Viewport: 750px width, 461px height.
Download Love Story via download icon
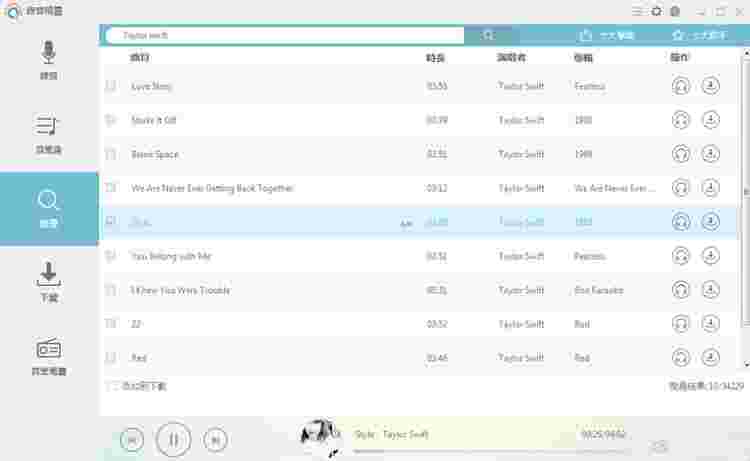(x=710, y=86)
